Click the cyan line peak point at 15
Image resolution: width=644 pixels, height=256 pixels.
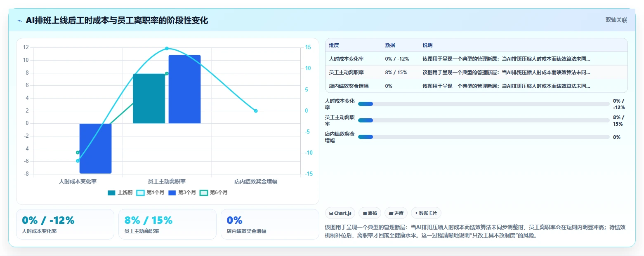tap(167, 49)
